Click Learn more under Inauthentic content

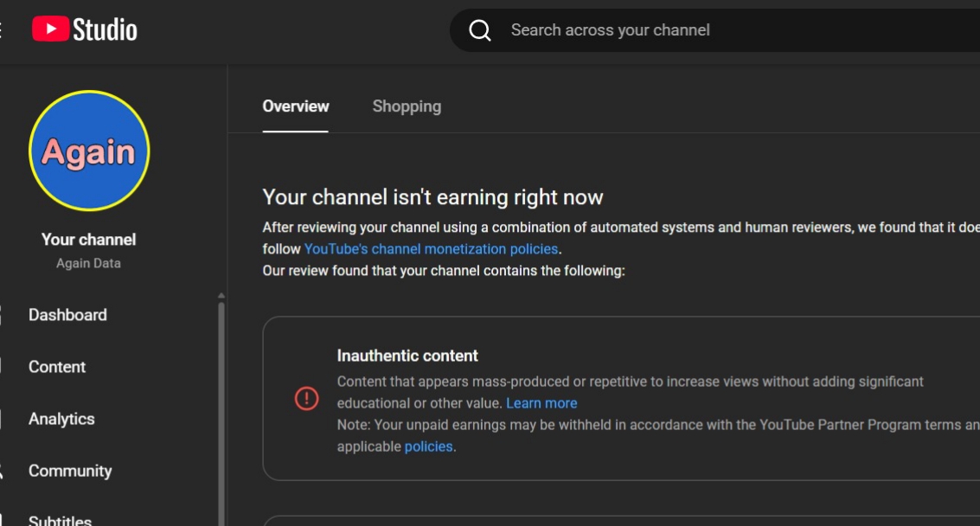[541, 403]
